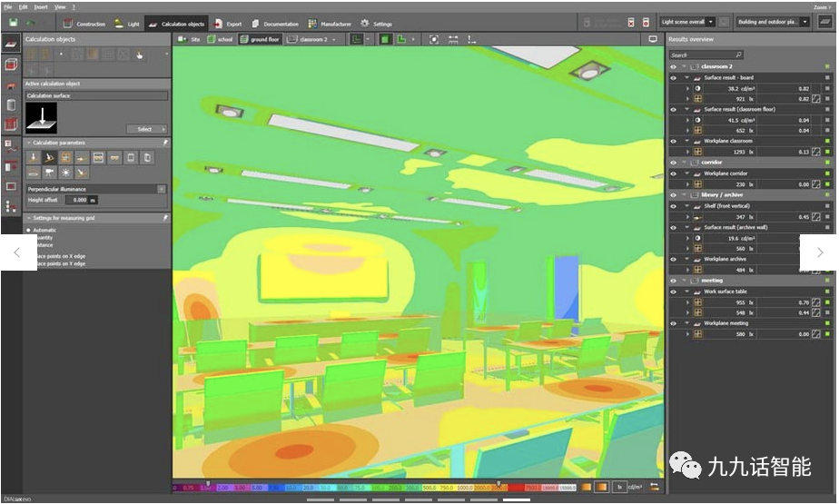839x504 pixels.
Task: Collapse the Calculation parameters section
Action: pyautogui.click(x=29, y=143)
